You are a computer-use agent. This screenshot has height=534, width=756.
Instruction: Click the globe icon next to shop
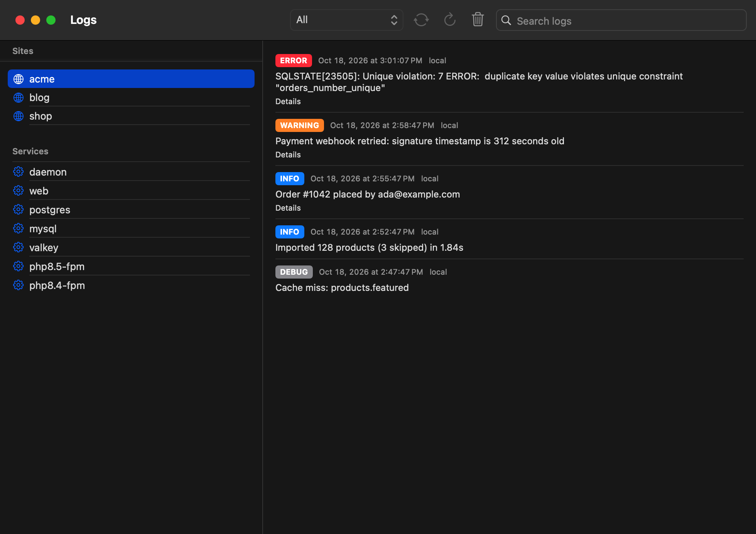[x=19, y=116]
